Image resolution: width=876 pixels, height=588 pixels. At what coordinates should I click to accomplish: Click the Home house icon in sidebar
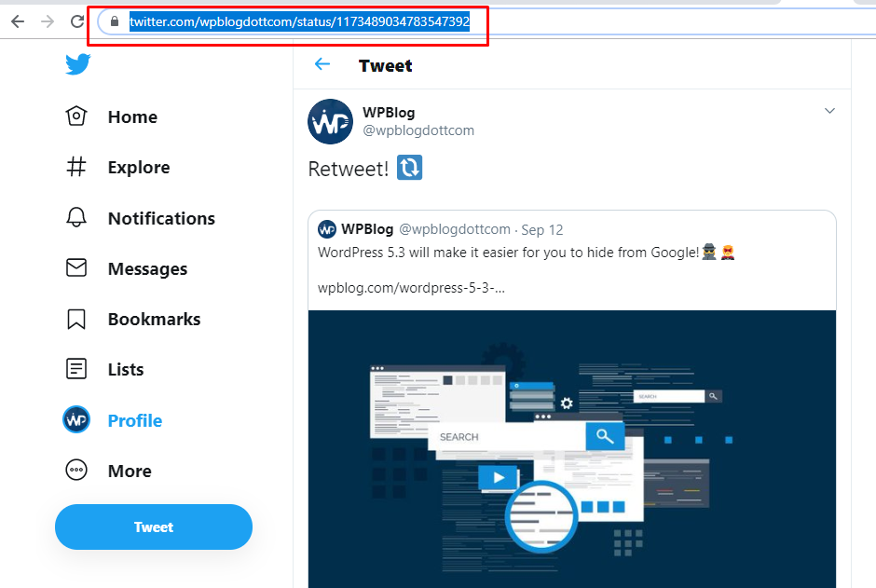tap(76, 116)
